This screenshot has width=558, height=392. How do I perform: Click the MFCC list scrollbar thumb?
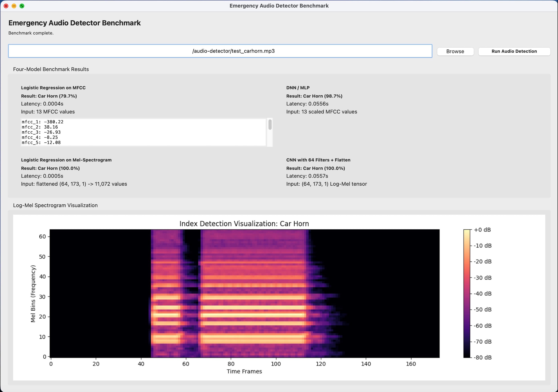[270, 125]
